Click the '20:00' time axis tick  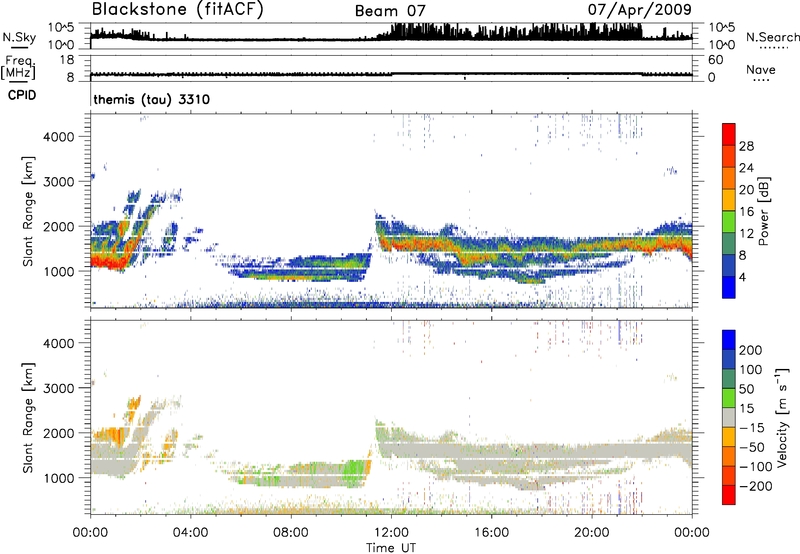[592, 533]
